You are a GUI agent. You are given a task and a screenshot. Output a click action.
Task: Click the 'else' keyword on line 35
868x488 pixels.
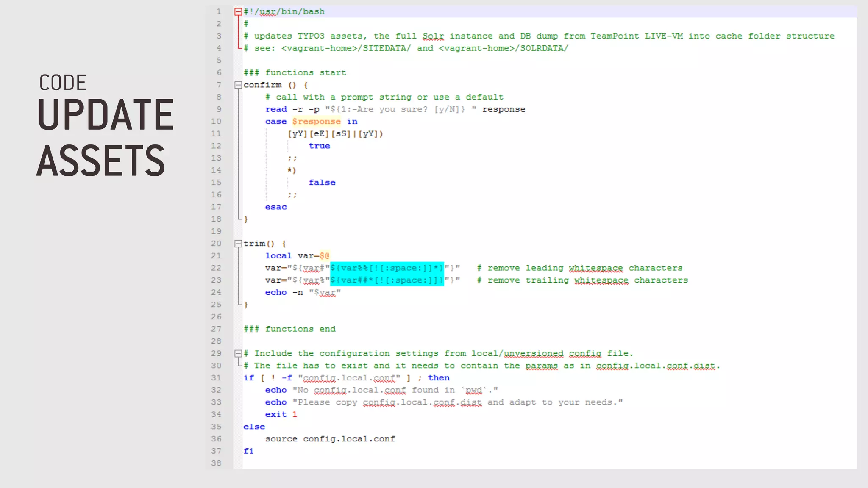pyautogui.click(x=254, y=427)
